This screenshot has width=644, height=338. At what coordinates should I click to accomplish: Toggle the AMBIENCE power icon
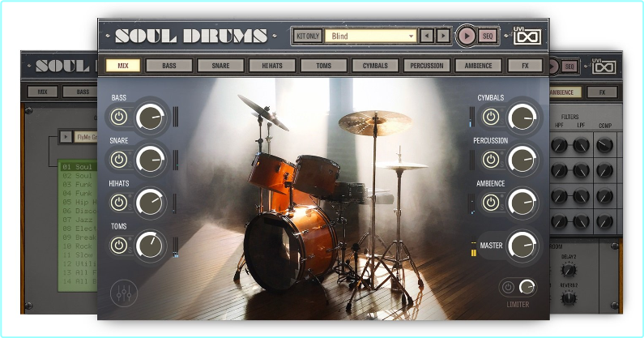[x=490, y=203]
